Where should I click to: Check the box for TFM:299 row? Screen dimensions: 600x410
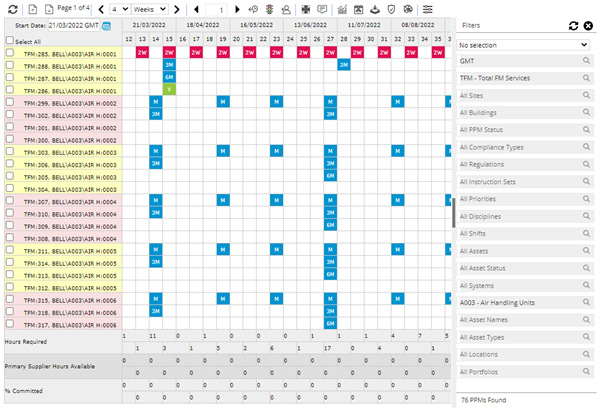(10, 102)
